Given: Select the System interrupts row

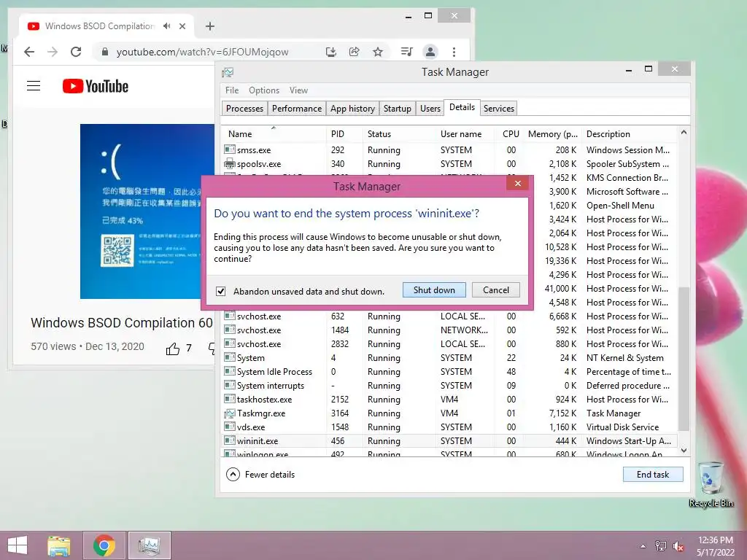Looking at the screenshot, I should [x=449, y=386].
